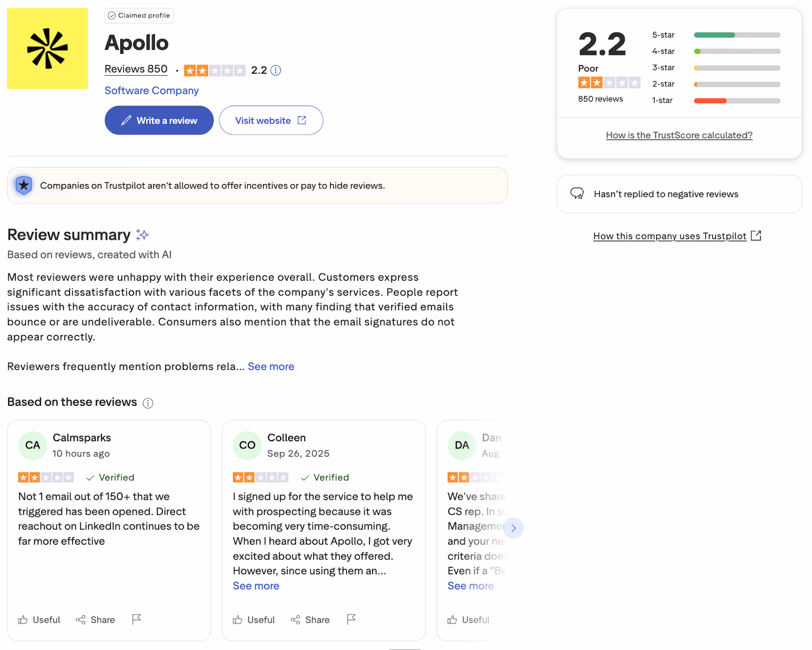This screenshot has height=650, width=812.
Task: Click the TrustScore info icon beside the 2.2 rating
Action: pos(276,70)
